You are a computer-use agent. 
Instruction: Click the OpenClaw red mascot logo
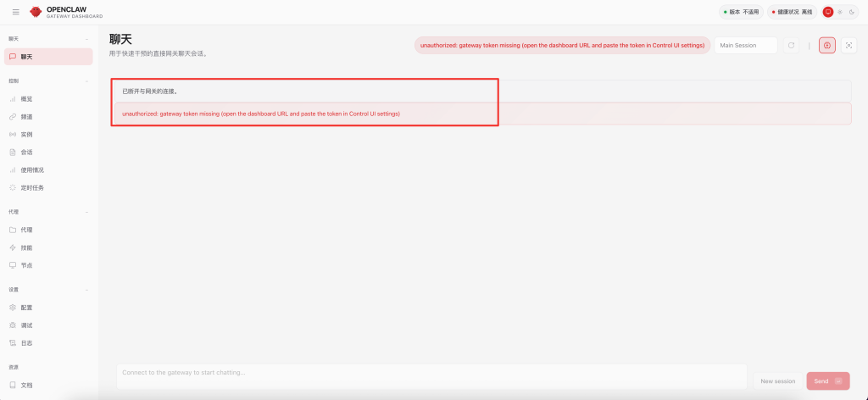click(x=36, y=12)
